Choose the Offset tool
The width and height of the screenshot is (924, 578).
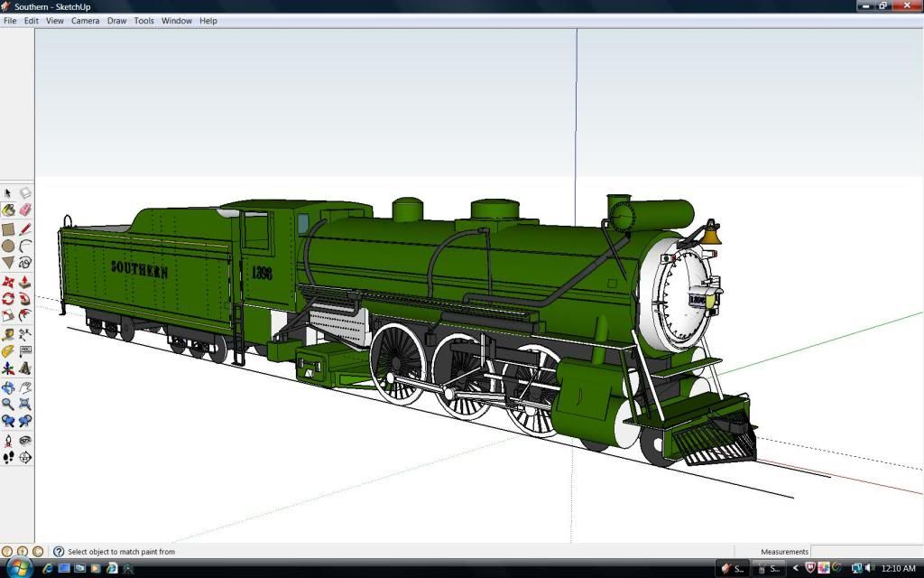click(24, 315)
